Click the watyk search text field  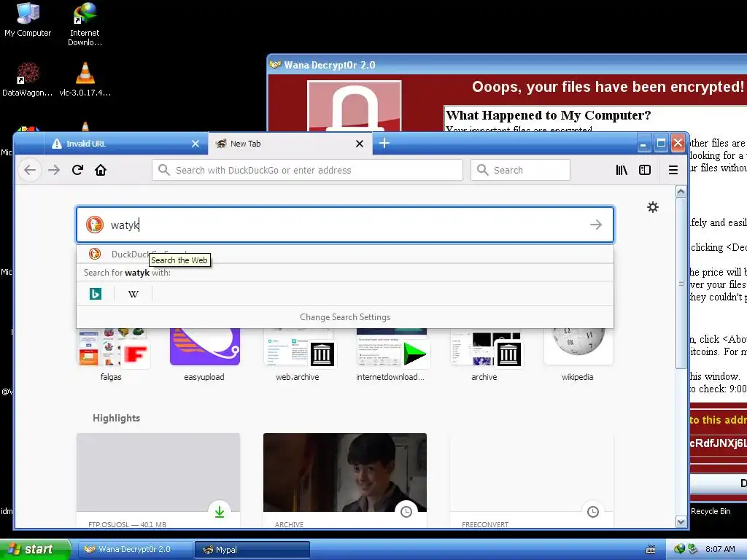(345, 225)
